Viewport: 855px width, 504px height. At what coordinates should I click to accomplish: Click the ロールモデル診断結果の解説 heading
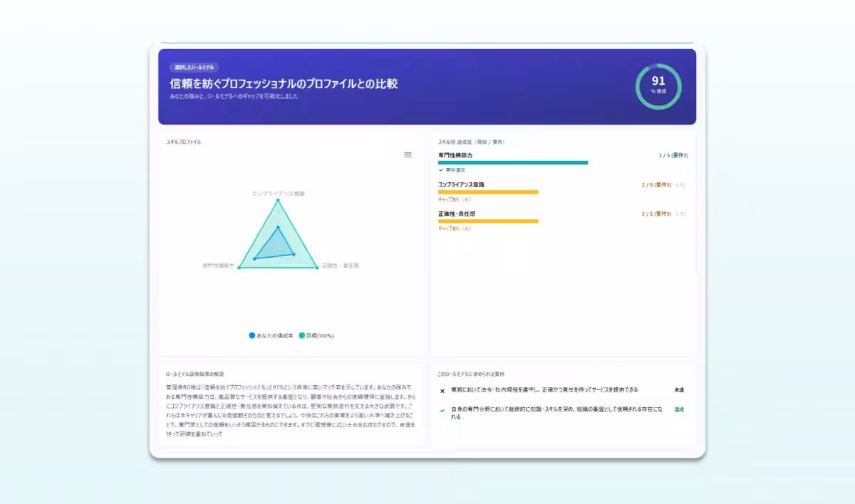(195, 374)
